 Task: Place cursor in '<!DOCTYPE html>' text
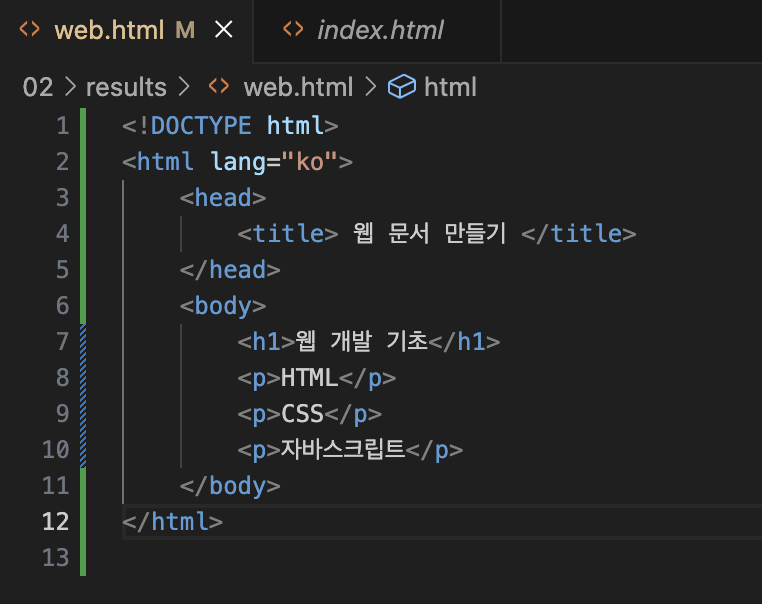point(230,126)
